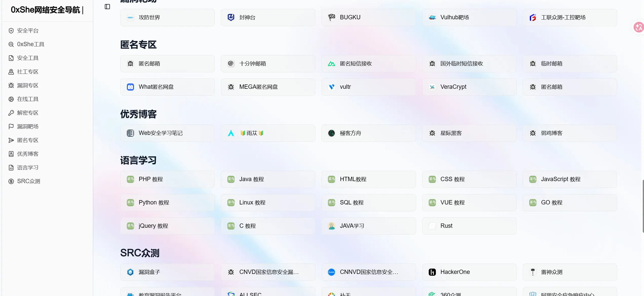Viewport: 644px width, 296px height.
Task: Click the 社工专区 person icon in sidebar
Action: pyautogui.click(x=11, y=72)
